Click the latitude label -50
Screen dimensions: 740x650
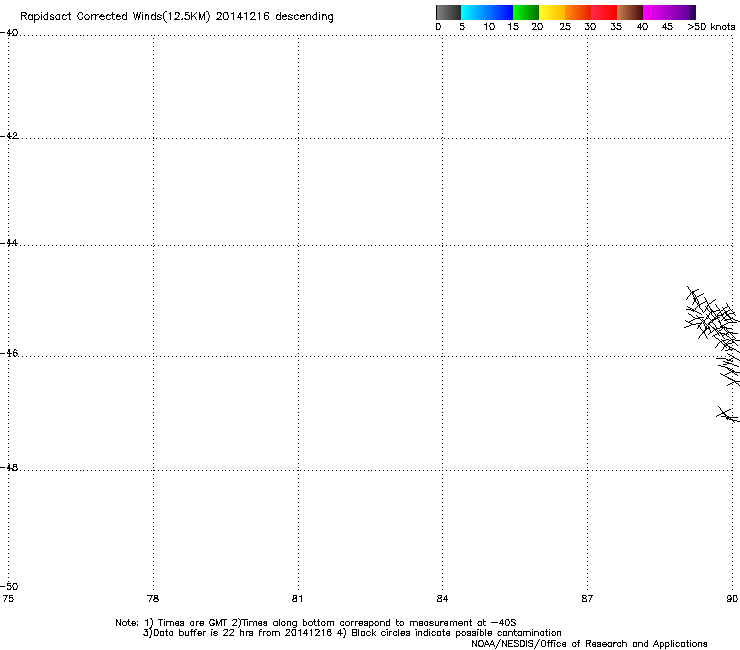9,587
